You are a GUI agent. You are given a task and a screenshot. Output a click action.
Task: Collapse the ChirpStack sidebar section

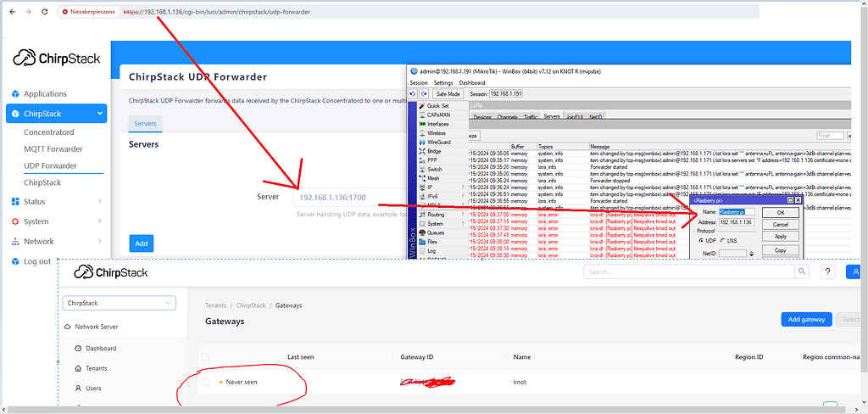tap(99, 114)
